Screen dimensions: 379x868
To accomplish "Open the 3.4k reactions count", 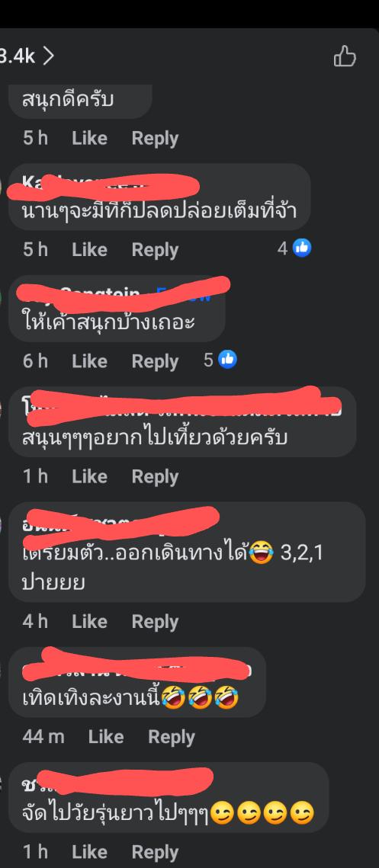I will 18,56.
